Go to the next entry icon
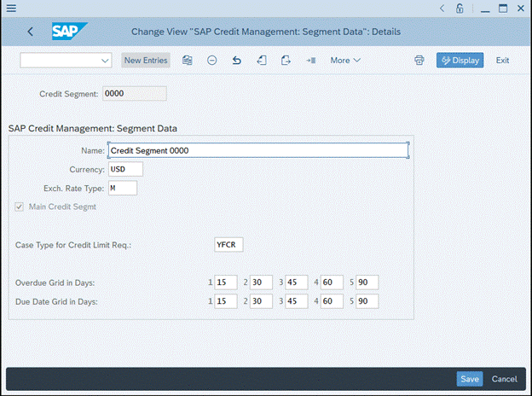This screenshot has width=532, height=396. 286,61
